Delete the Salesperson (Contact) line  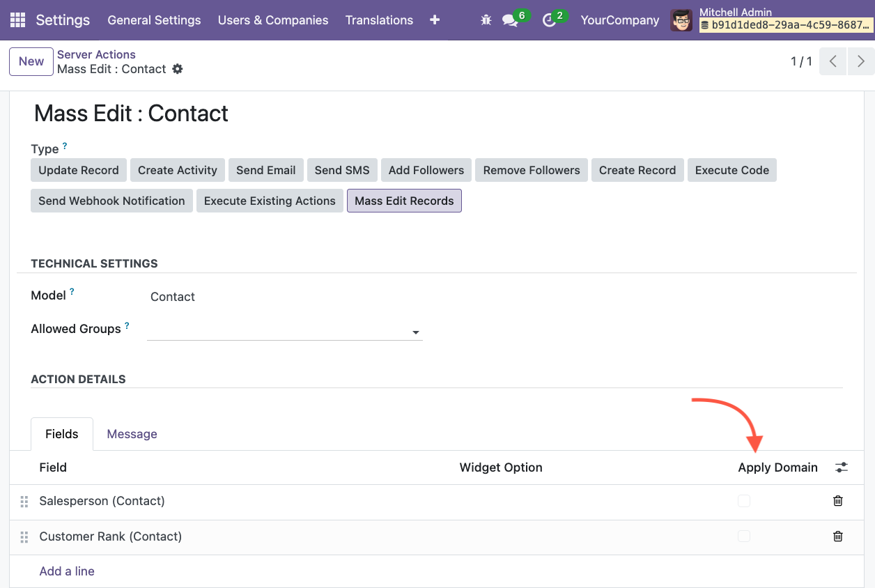[x=838, y=501]
